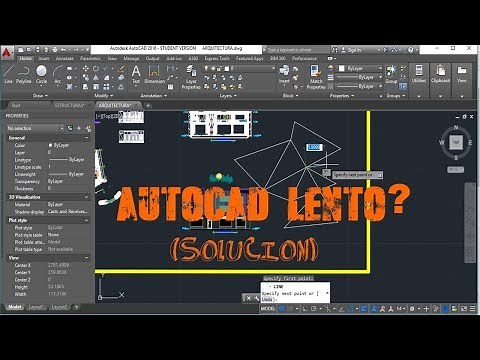Toggle group selection icon in Groups panel
Image resolution: width=480 pixels, height=360 pixels.
pyautogui.click(x=403, y=87)
